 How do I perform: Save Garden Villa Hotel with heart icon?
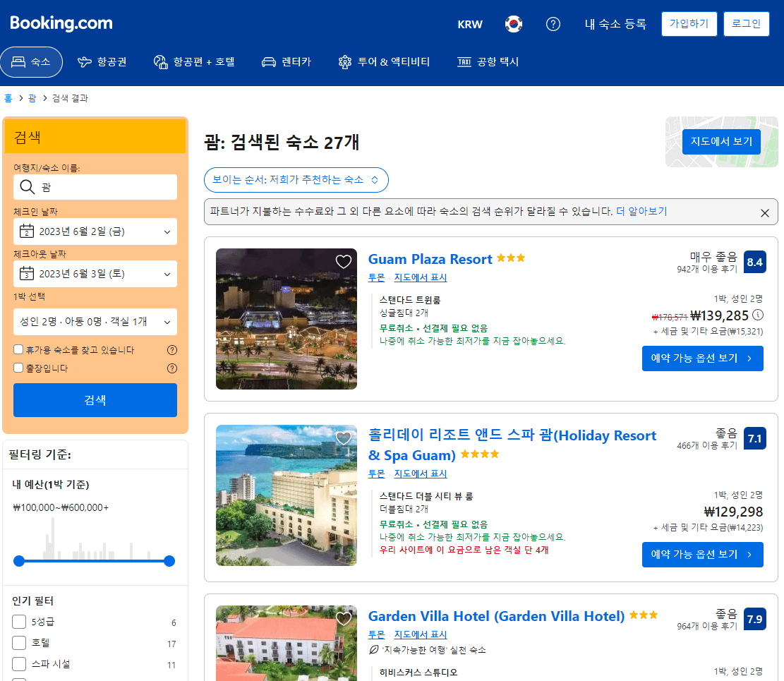click(344, 618)
